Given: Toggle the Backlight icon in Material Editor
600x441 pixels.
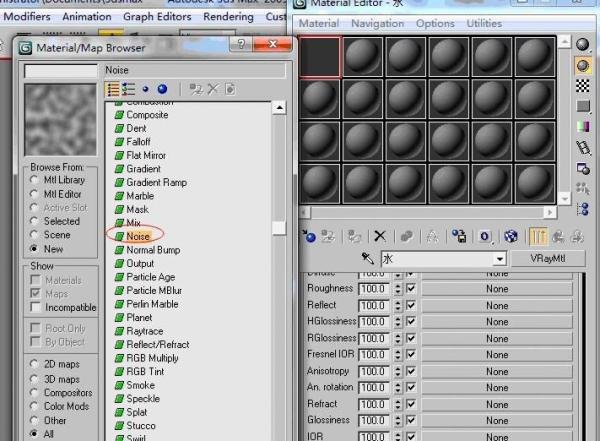Looking at the screenshot, I should click(x=583, y=66).
